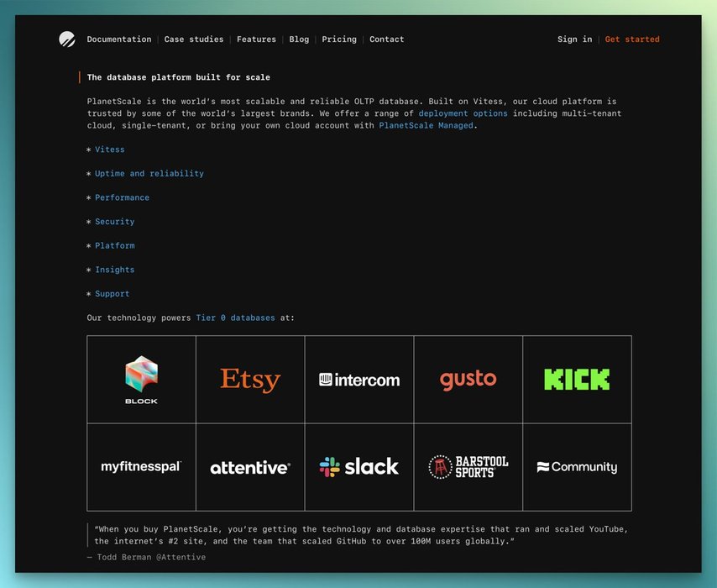717x588 pixels.
Task: Click the Gusto logo
Action: click(x=468, y=380)
